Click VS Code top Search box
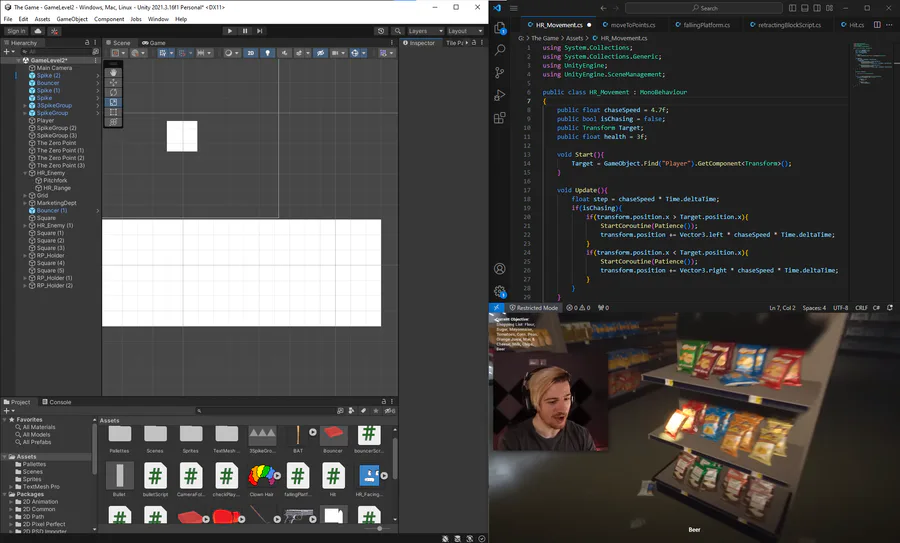Screen dimensions: 900x543 coord(704,8)
